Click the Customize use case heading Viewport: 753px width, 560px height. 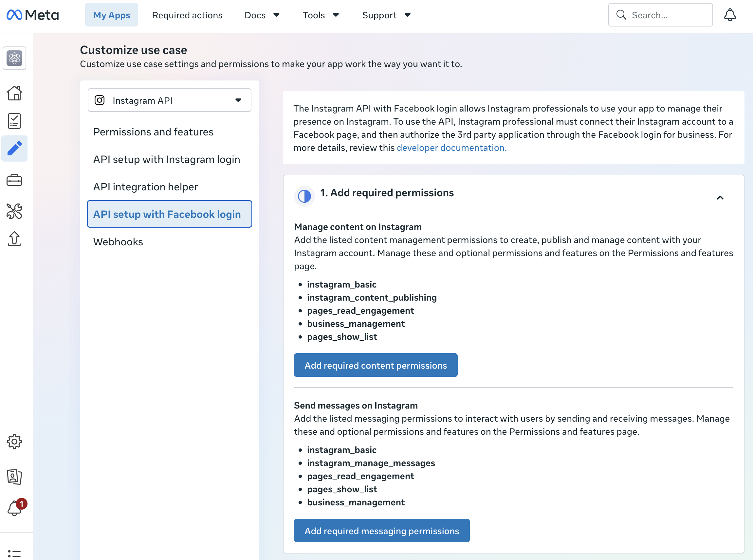pos(133,50)
